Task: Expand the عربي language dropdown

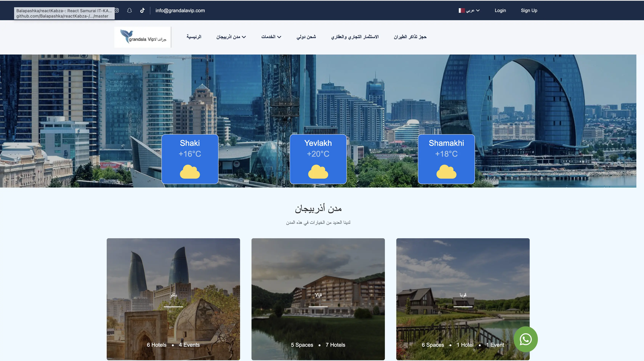Action: (472, 10)
